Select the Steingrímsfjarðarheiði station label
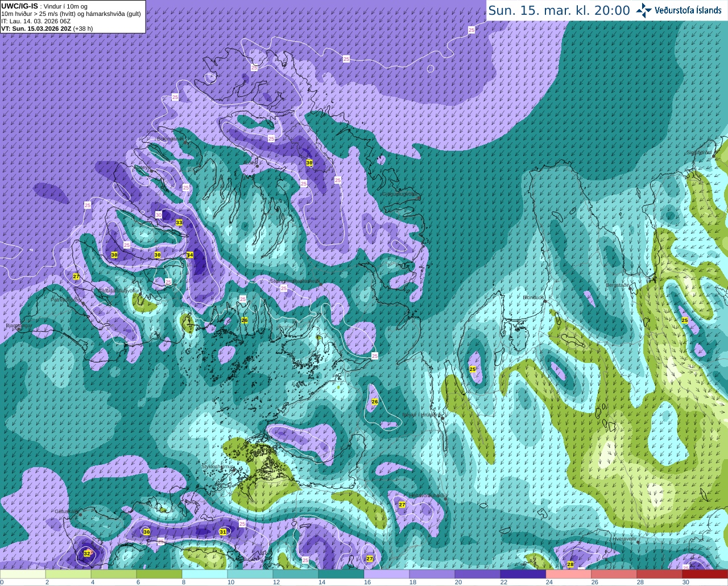 coord(295,280)
